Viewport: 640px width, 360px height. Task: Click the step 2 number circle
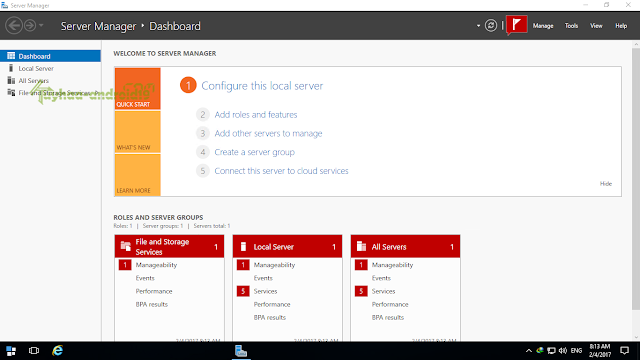click(x=202, y=115)
